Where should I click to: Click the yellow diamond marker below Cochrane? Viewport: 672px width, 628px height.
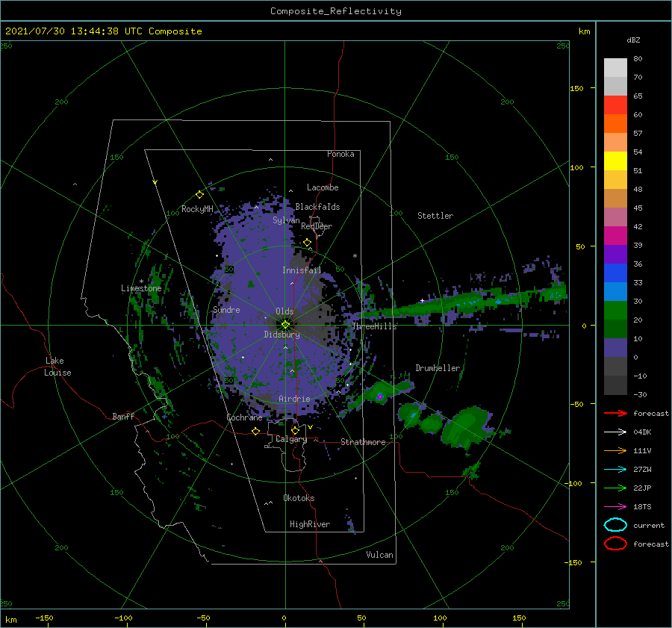pyautogui.click(x=255, y=431)
